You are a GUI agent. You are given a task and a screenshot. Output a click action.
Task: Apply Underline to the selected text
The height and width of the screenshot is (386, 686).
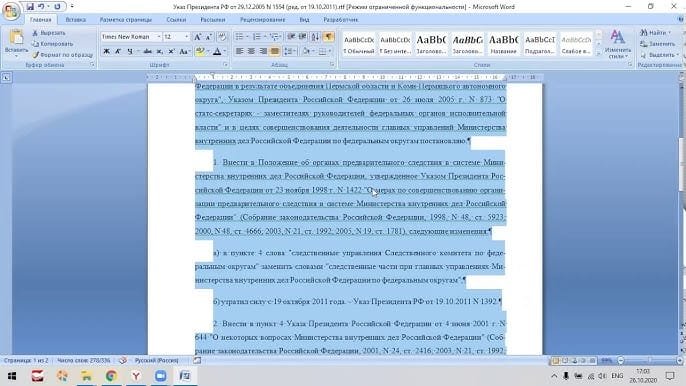coord(130,52)
